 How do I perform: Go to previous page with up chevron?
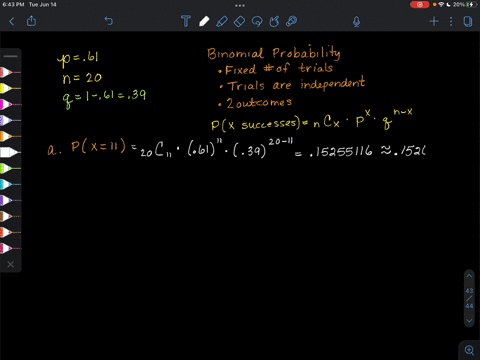(469, 276)
